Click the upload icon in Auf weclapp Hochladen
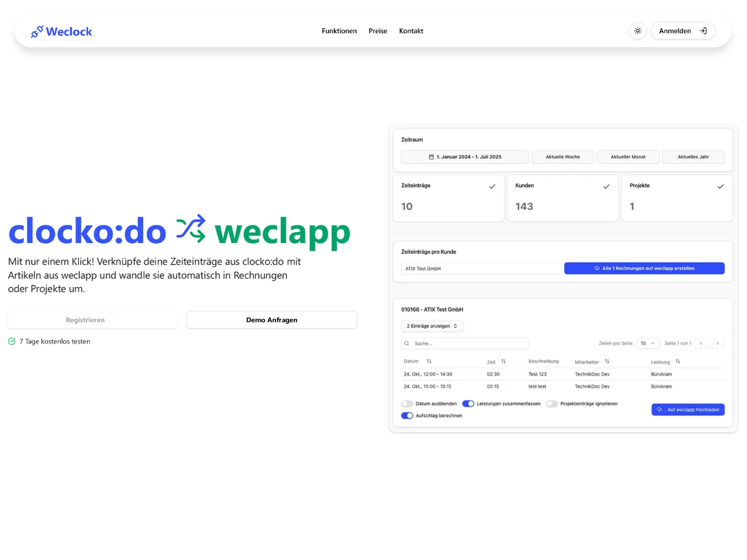This screenshot has height=560, width=747. tap(659, 410)
